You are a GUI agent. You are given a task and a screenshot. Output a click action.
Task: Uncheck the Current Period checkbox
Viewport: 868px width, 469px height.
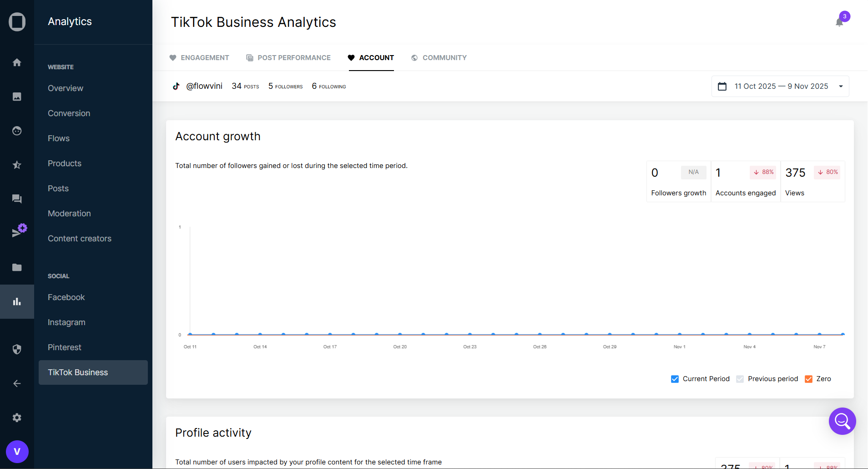point(675,379)
